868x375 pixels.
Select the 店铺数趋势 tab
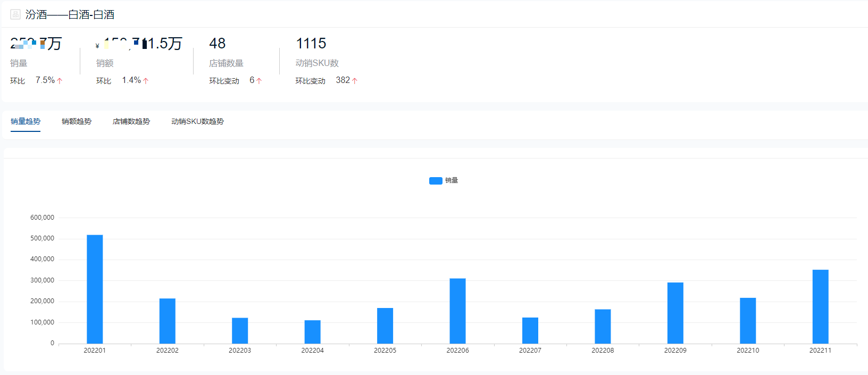click(131, 122)
